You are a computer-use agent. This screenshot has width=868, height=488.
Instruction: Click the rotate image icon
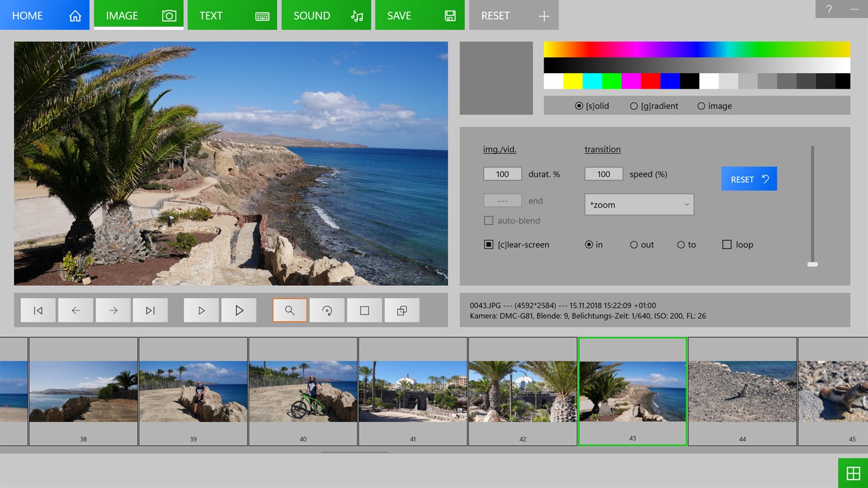pyautogui.click(x=327, y=310)
